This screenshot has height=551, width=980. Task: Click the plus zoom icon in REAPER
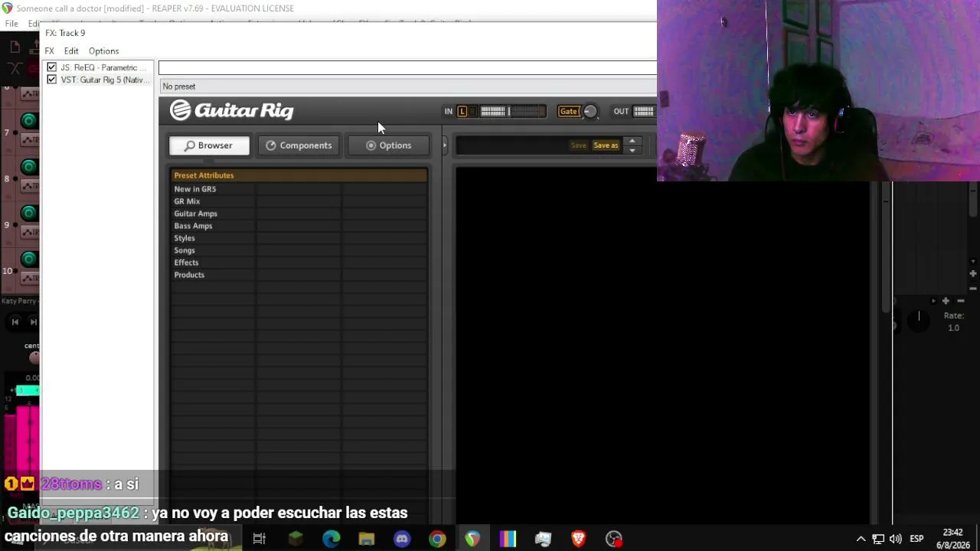click(946, 301)
